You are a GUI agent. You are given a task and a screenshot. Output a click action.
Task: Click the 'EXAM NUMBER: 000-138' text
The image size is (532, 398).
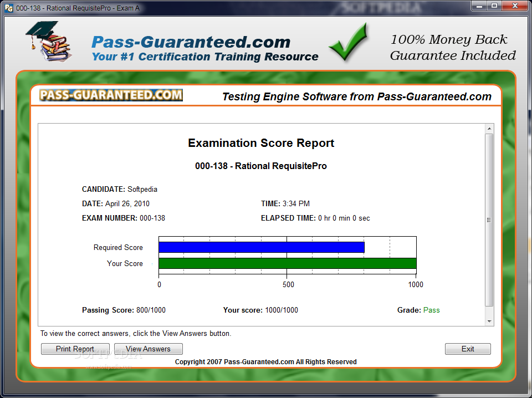click(x=124, y=218)
